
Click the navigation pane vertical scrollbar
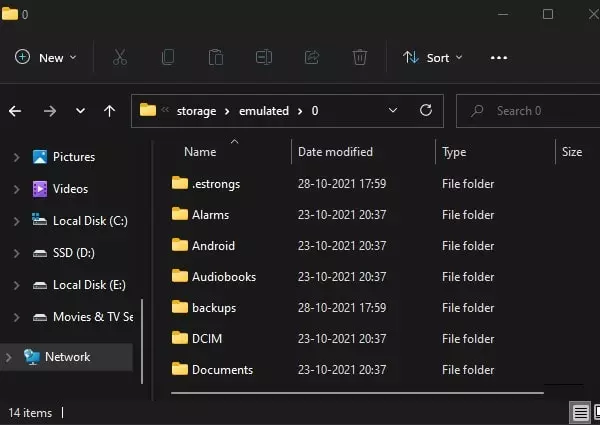(142, 341)
